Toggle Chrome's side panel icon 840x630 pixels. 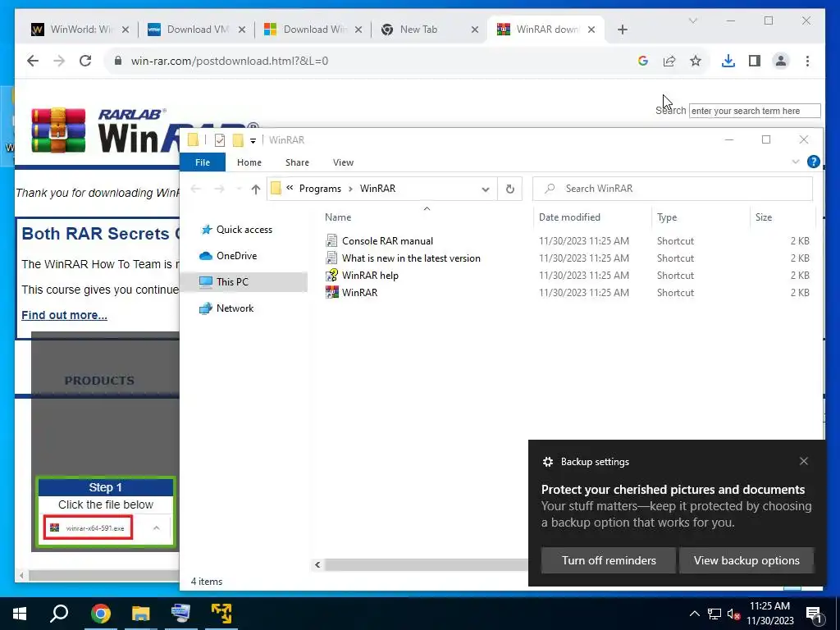pos(755,61)
